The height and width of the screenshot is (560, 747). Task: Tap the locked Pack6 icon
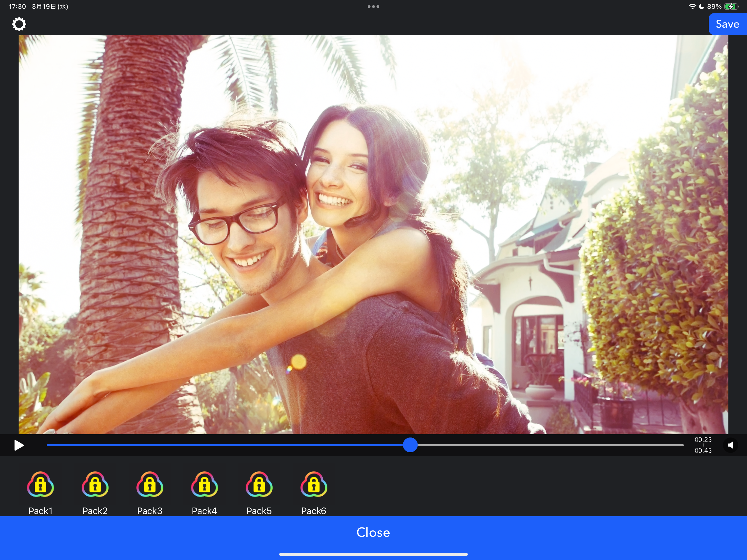click(314, 484)
